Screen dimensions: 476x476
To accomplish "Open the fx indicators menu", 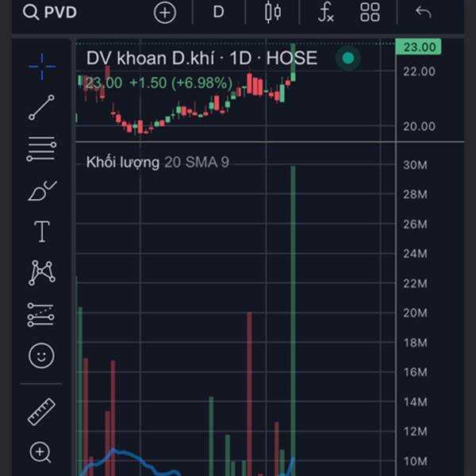I will [326, 12].
